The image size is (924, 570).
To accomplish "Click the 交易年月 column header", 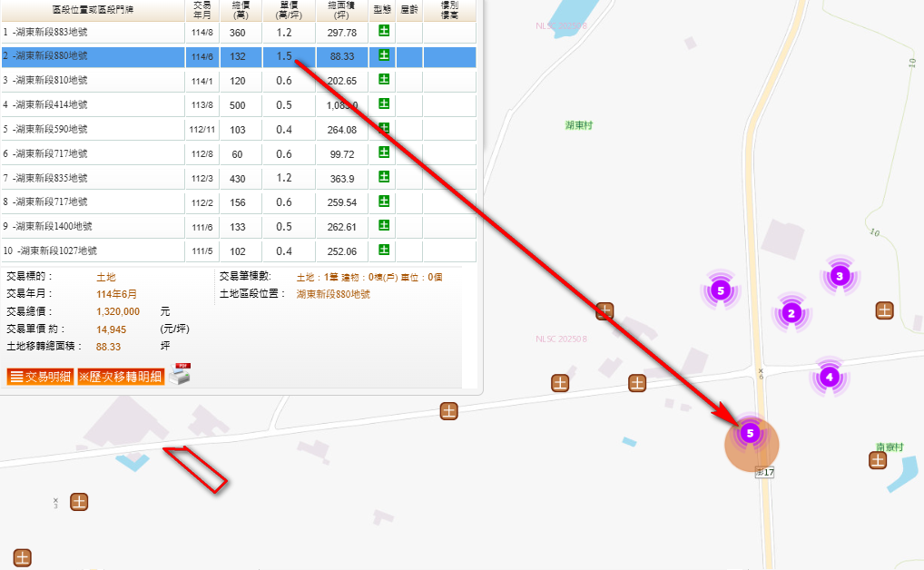I will (x=202, y=10).
